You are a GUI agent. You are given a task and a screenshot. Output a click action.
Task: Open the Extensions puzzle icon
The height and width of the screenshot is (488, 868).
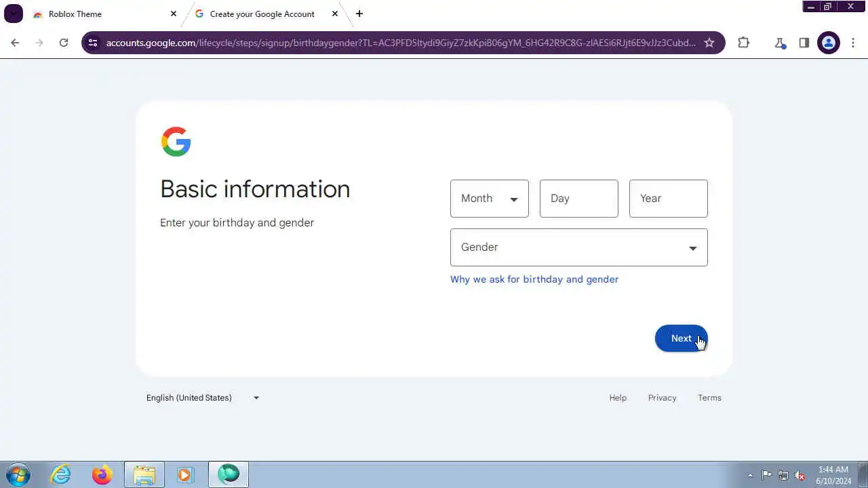(x=744, y=43)
